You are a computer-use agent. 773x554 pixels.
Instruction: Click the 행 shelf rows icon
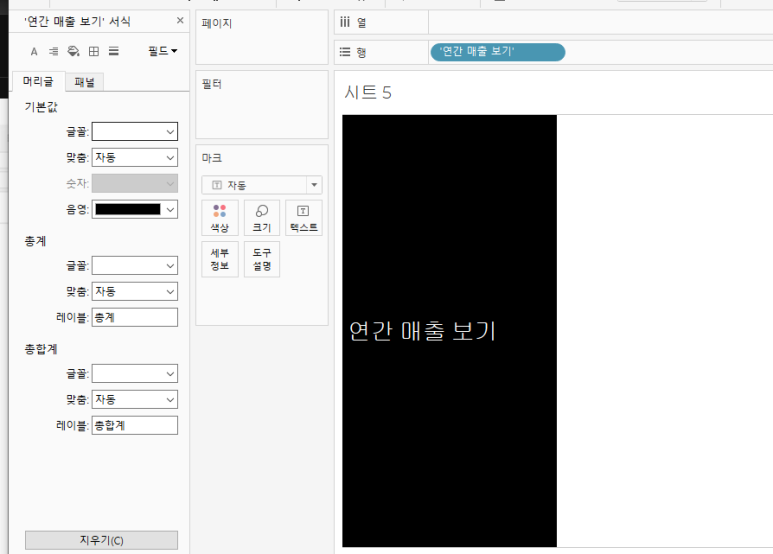[x=345, y=52]
